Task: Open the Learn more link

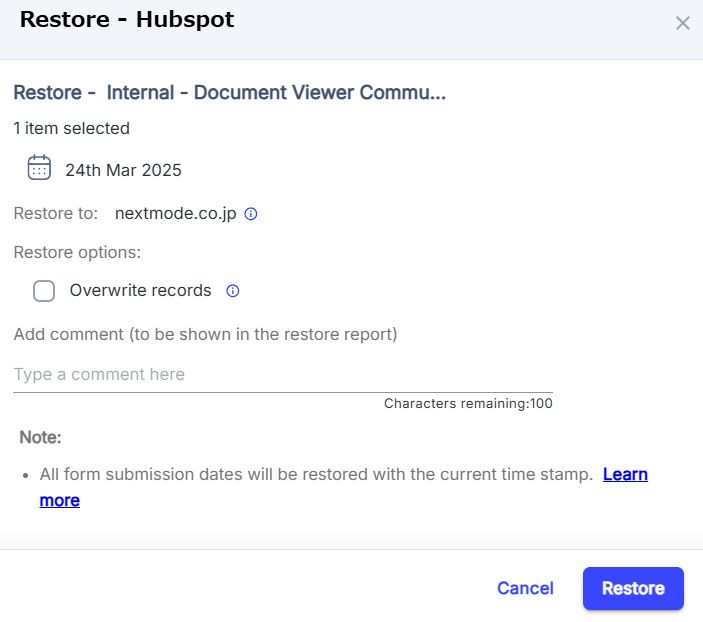Action: pos(625,474)
